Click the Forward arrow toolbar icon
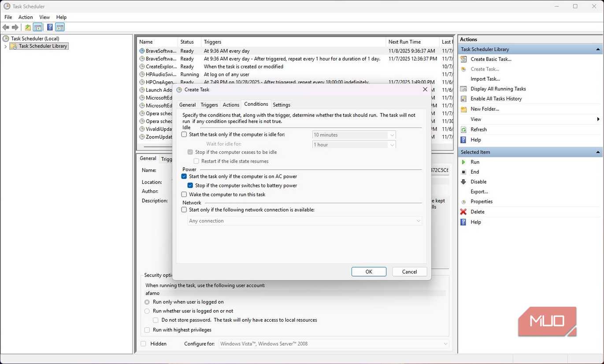 pos(15,27)
